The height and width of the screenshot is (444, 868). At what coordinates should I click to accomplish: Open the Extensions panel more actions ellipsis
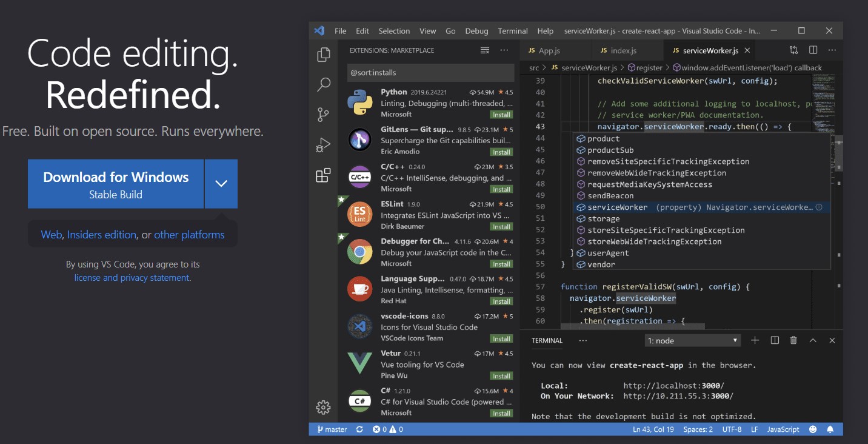504,50
